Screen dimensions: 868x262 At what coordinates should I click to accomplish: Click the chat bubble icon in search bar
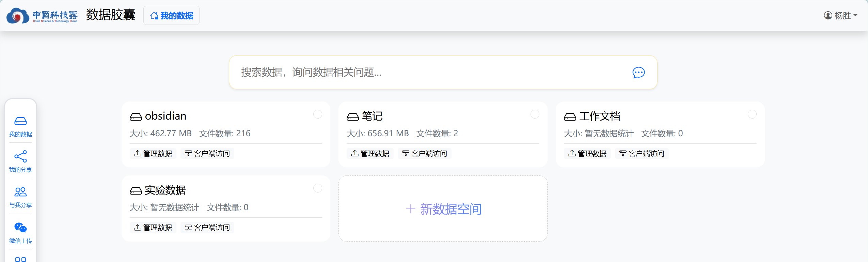click(638, 73)
